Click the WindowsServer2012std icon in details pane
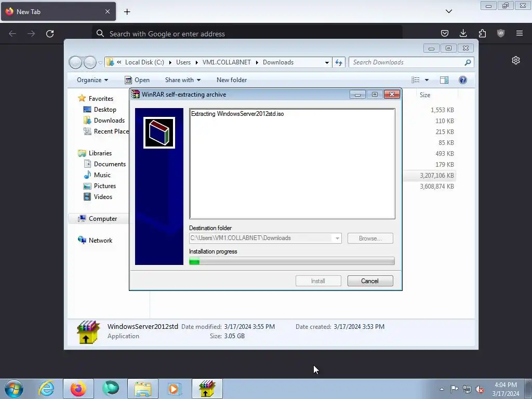Viewport: 532px width, 399px height. click(88, 332)
